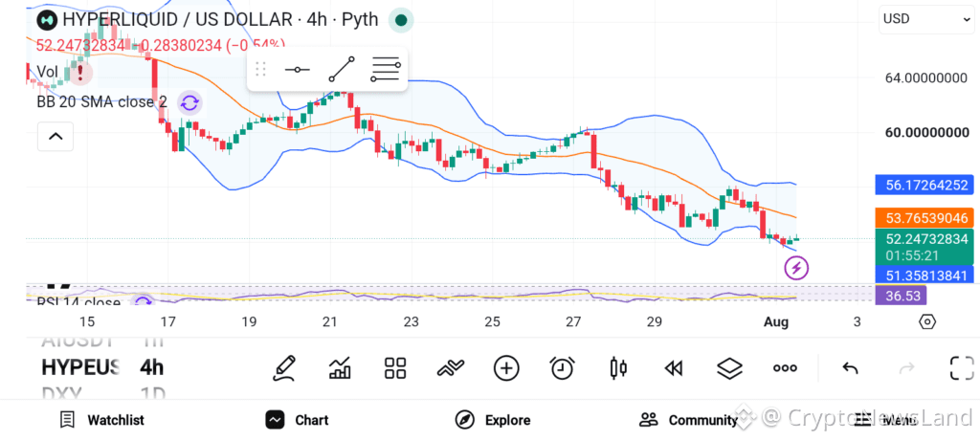The height and width of the screenshot is (441, 980).
Task: Click the 60.00000000 price axis label
Action: [926, 132]
